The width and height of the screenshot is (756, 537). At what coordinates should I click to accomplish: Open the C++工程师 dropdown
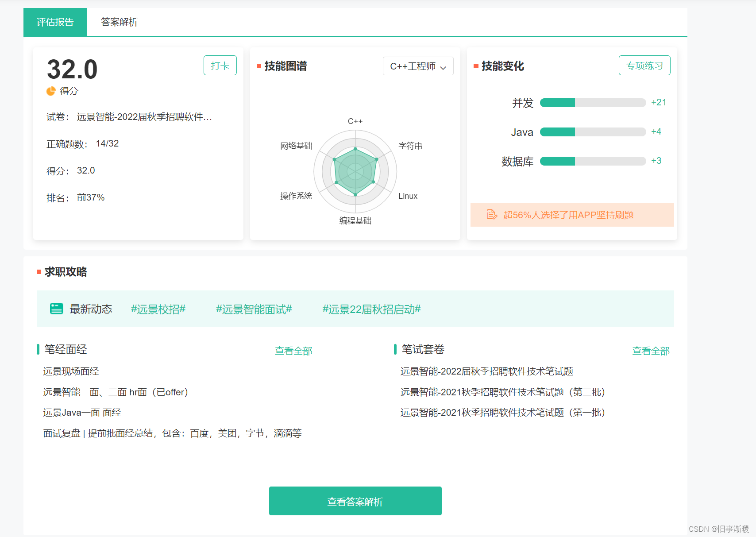418,66
